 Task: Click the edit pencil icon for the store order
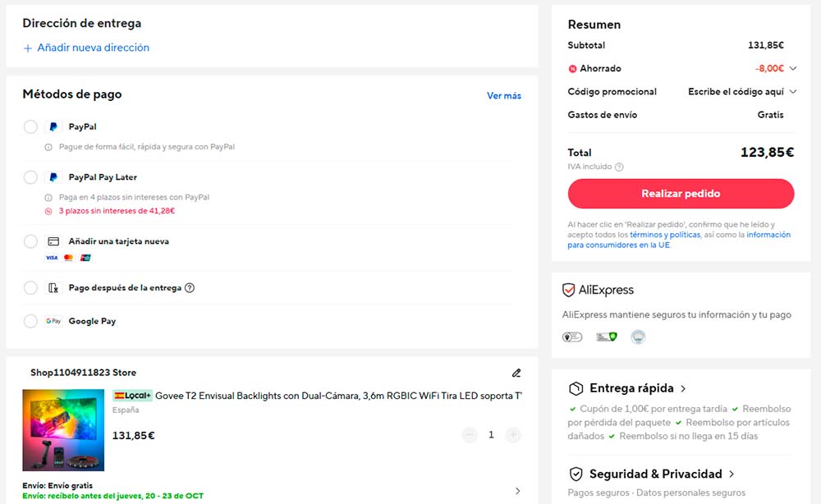coord(516,373)
